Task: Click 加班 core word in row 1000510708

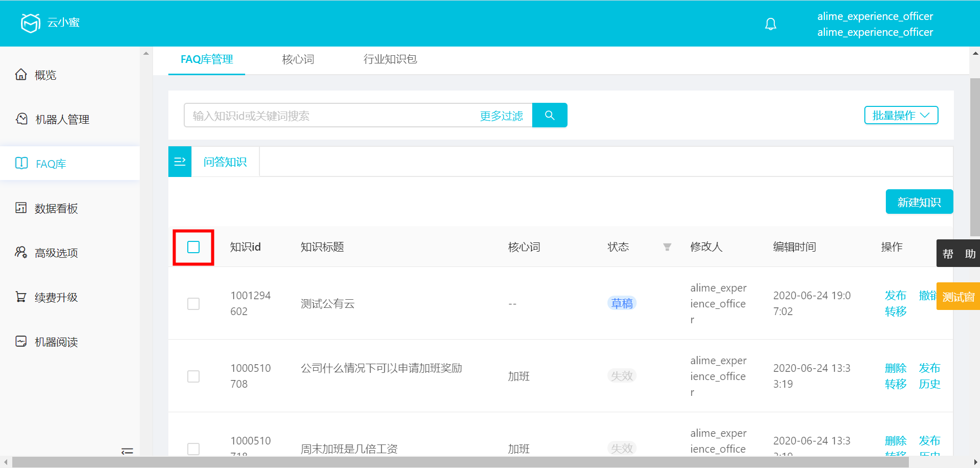Action: pos(519,376)
